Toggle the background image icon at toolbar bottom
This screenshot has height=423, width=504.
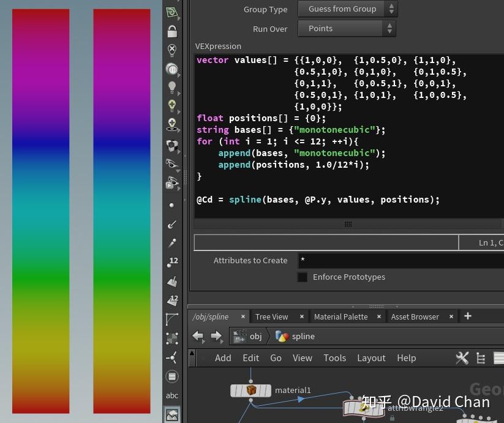point(172,414)
